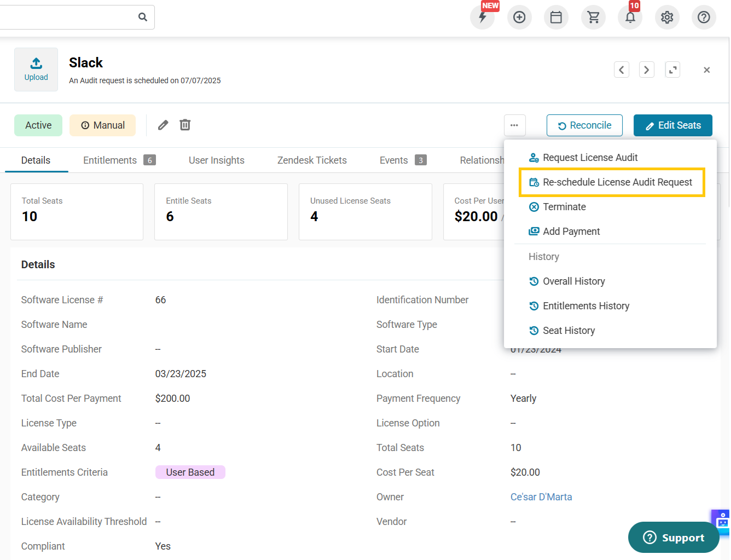Switch to the Entitlements tab

(x=119, y=160)
